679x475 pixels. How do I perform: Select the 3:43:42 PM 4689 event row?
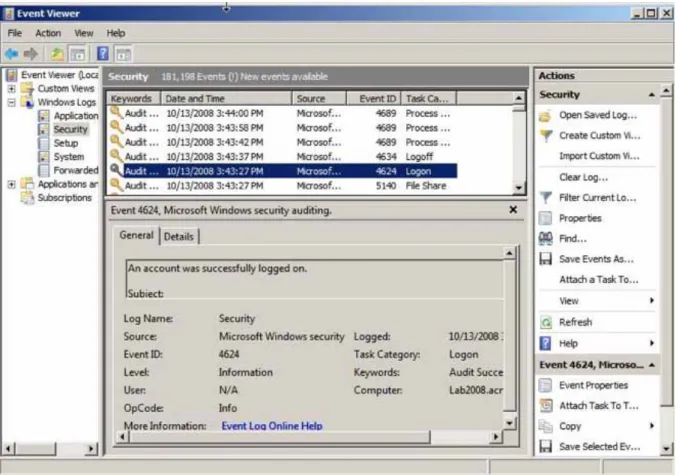tap(283, 142)
